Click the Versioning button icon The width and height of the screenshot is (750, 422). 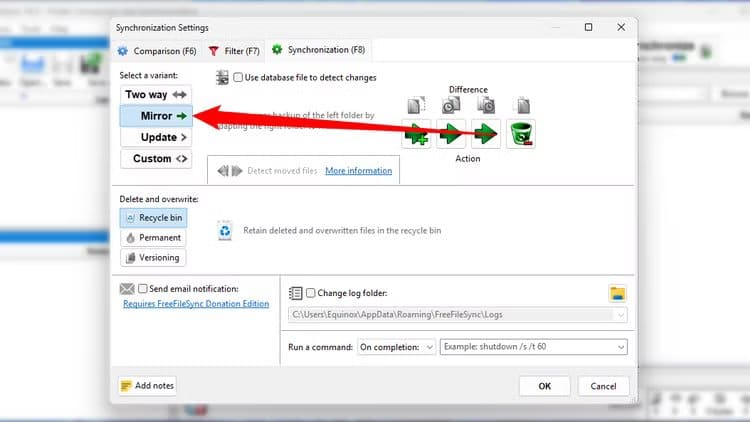coord(130,258)
